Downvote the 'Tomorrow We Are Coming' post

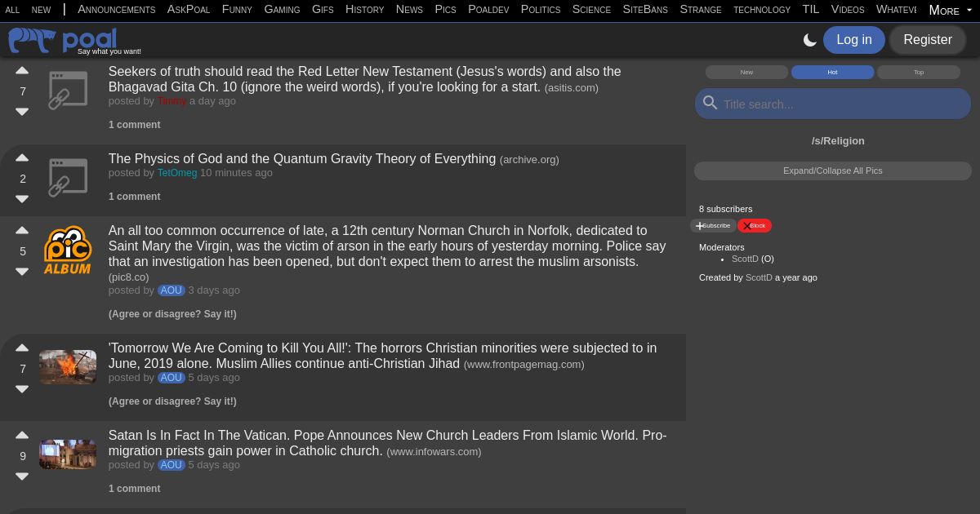tap(22, 388)
